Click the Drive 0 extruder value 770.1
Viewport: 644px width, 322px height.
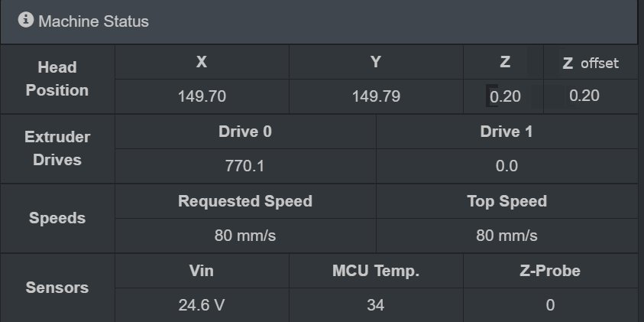[x=244, y=166]
